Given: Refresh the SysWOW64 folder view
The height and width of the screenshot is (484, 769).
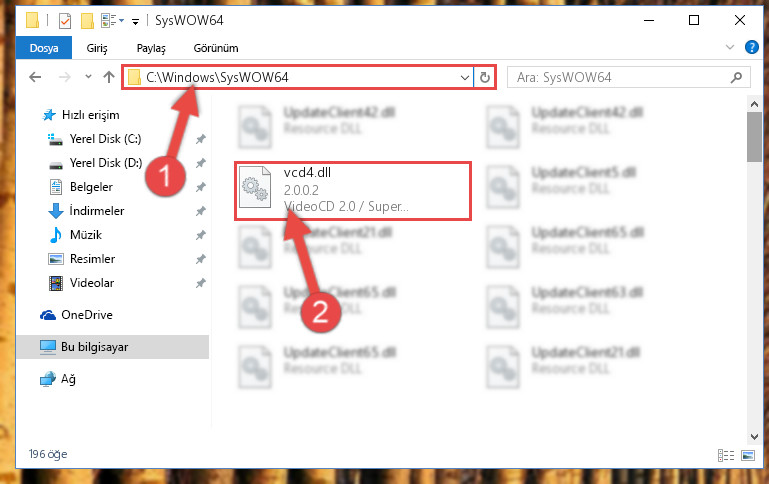Looking at the screenshot, I should coord(485,77).
